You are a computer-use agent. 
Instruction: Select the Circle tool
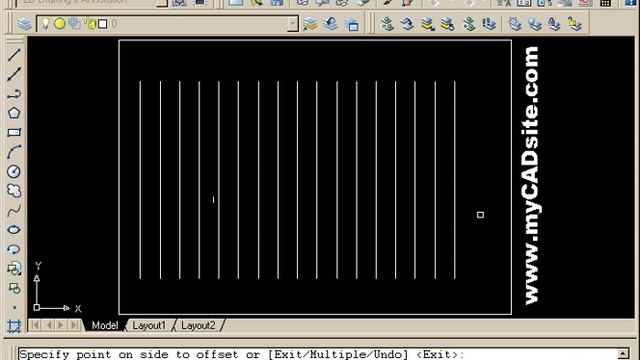click(x=14, y=171)
